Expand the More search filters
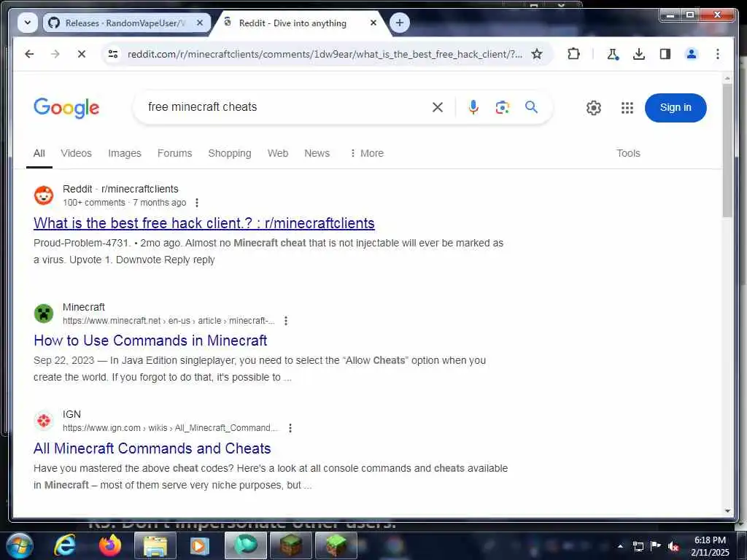The width and height of the screenshot is (747, 560). click(366, 153)
